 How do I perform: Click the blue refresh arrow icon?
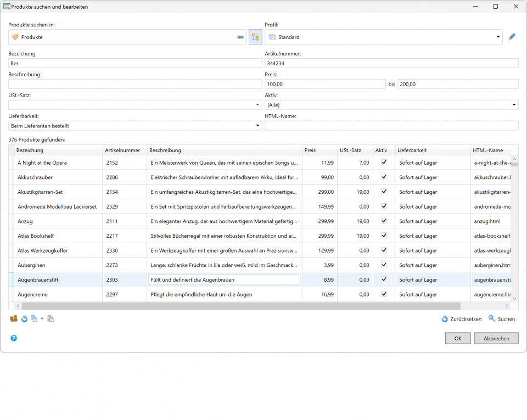tap(24, 318)
